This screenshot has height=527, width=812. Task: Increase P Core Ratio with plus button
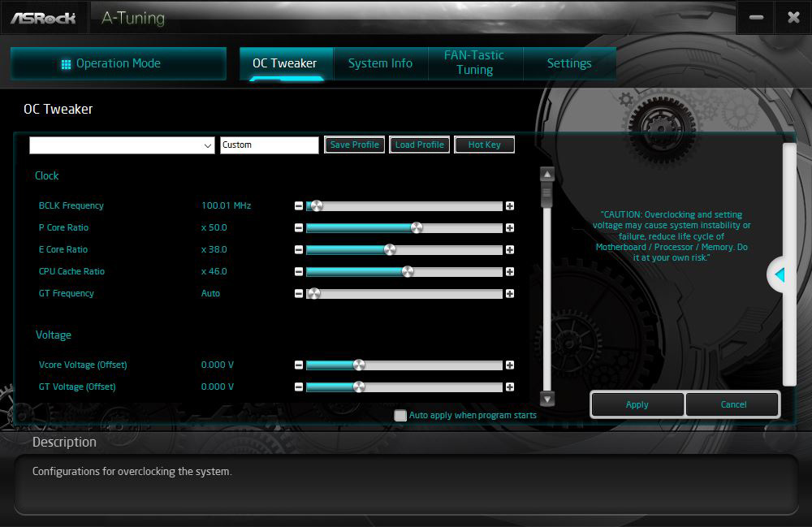[x=510, y=228]
